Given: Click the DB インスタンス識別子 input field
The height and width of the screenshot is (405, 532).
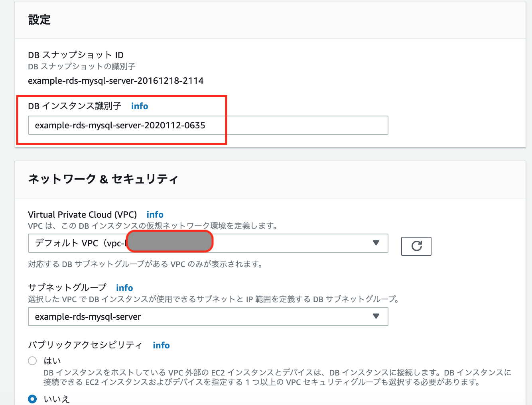Looking at the screenshot, I should (x=208, y=125).
